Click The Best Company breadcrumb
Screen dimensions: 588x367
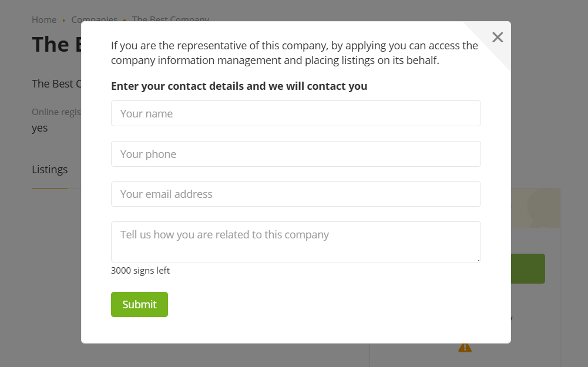point(170,19)
